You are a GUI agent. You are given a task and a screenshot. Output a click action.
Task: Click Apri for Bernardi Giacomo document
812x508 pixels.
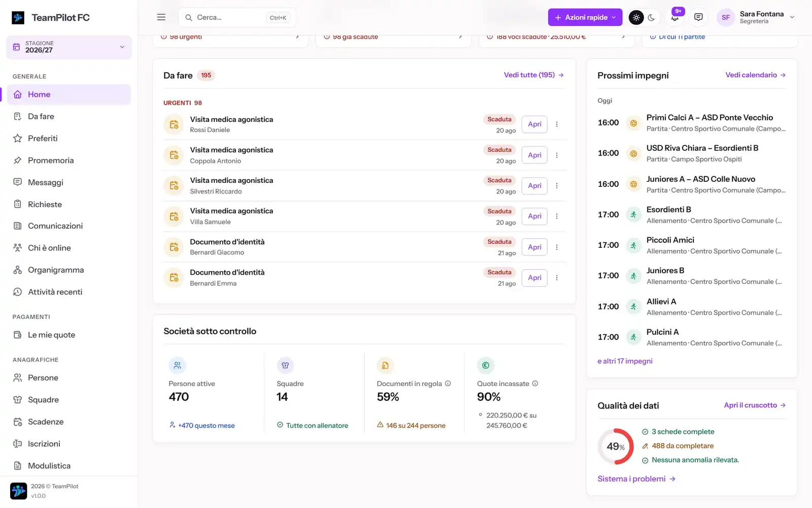tap(534, 247)
